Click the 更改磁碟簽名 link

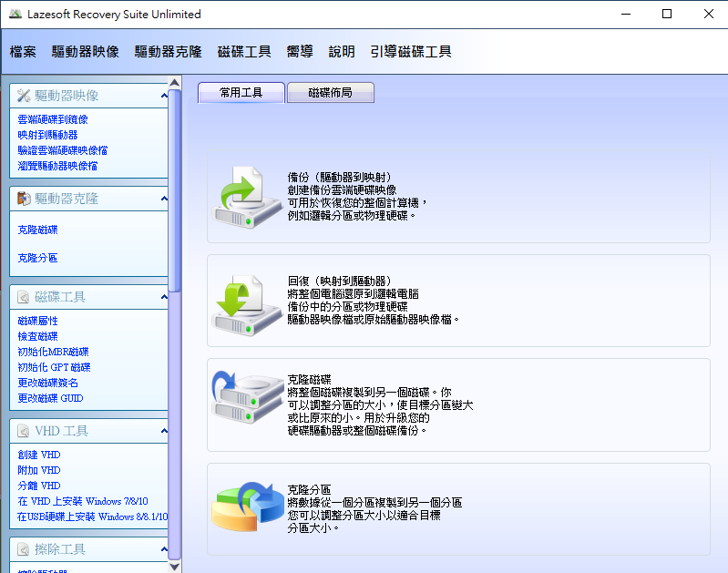coord(47,383)
